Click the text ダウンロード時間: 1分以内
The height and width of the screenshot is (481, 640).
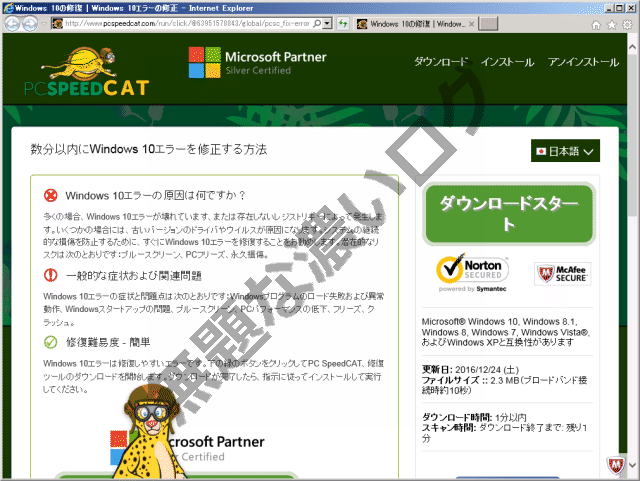point(474,417)
